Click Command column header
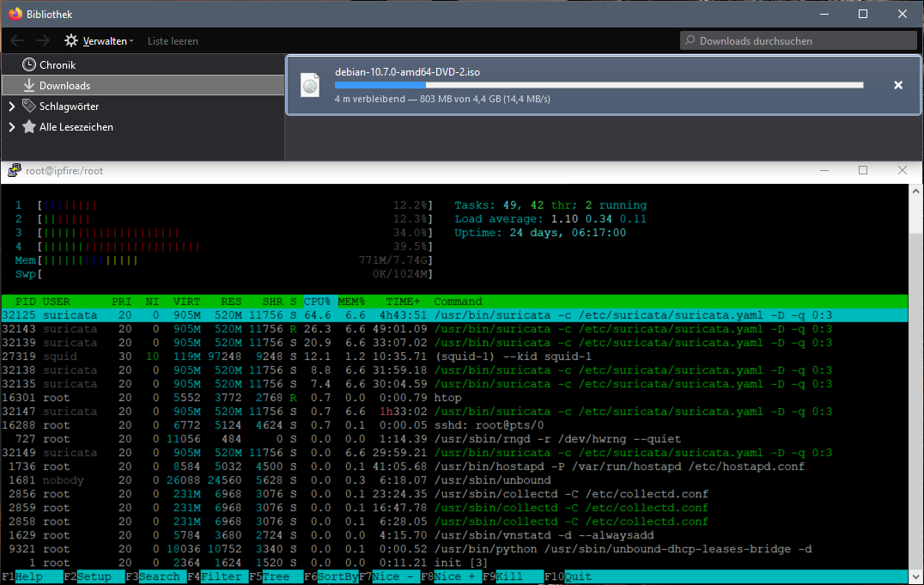This screenshot has height=585, width=924. point(458,302)
